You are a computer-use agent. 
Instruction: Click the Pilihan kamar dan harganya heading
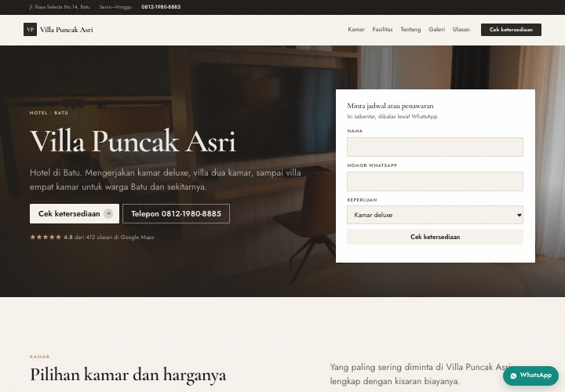point(128,375)
